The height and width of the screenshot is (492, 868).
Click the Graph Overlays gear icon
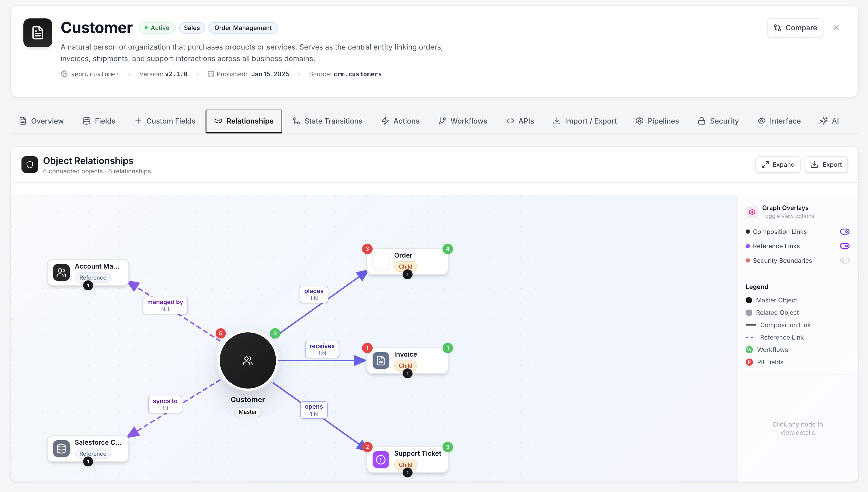click(752, 212)
